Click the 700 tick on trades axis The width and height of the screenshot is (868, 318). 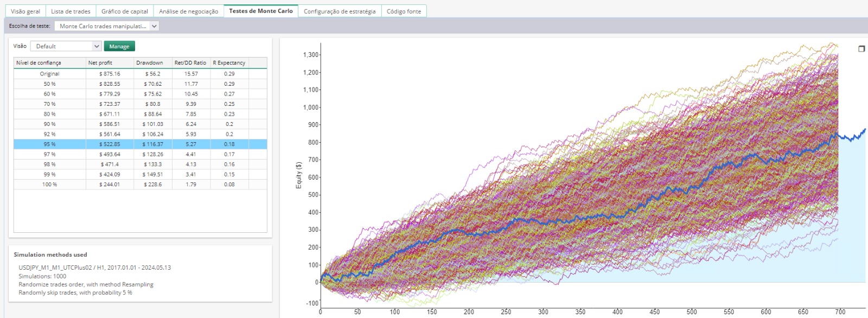[840, 312]
